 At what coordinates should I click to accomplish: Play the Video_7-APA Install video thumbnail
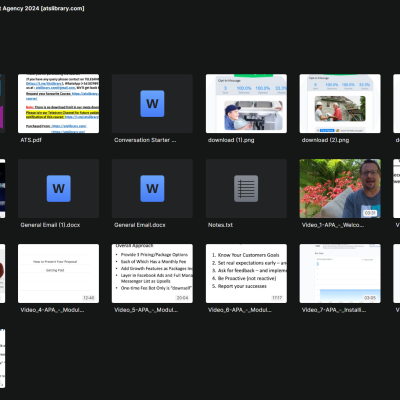[340, 273]
